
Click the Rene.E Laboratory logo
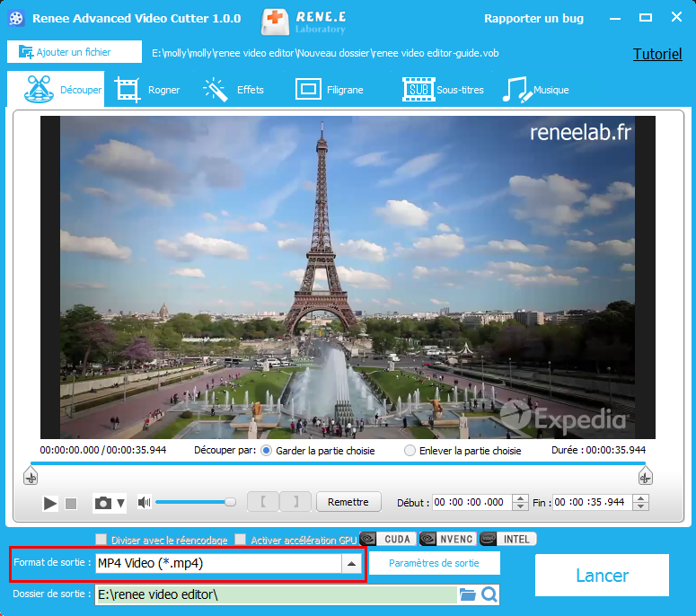click(304, 22)
